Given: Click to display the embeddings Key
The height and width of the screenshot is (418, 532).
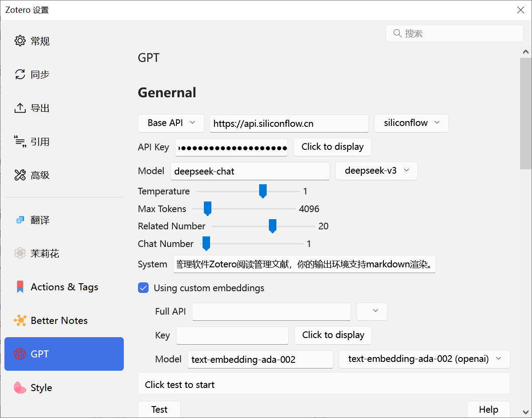Looking at the screenshot, I should pyautogui.click(x=333, y=335).
